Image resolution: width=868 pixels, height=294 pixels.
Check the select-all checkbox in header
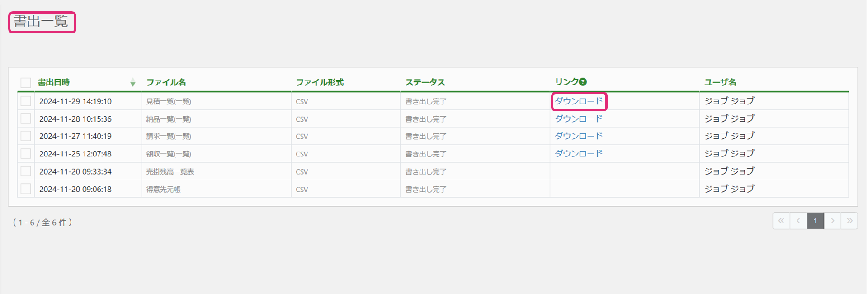(26, 82)
